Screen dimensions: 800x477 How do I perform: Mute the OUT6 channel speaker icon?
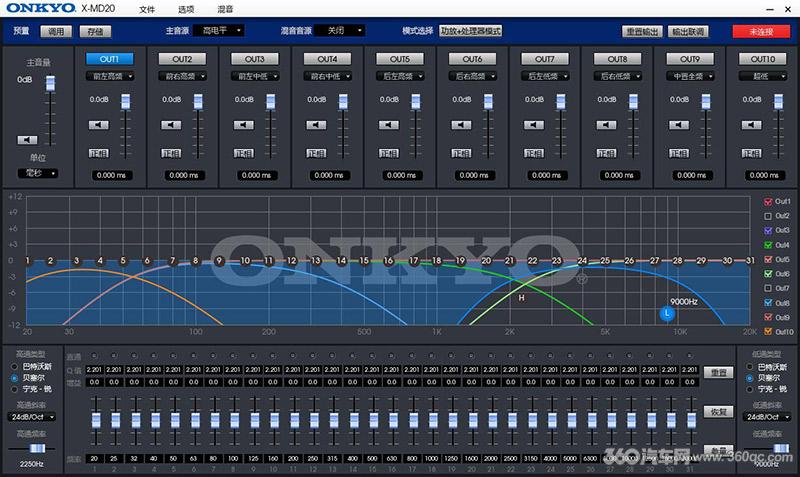pos(461,125)
